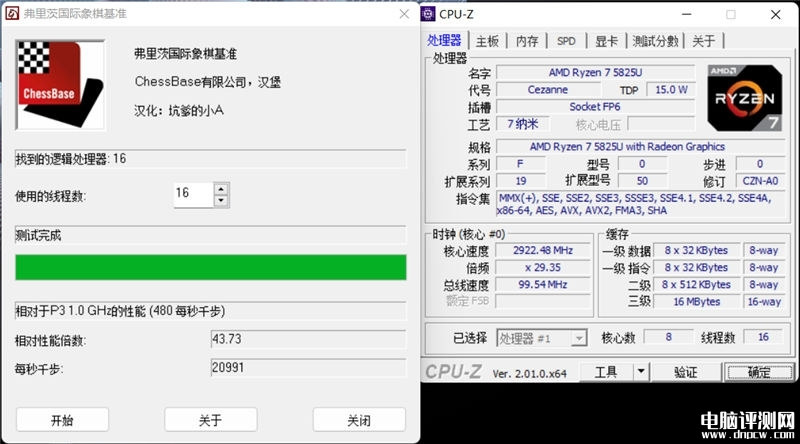Click the bus speed value 99.54 MHz
The image size is (800, 444).
click(x=543, y=284)
